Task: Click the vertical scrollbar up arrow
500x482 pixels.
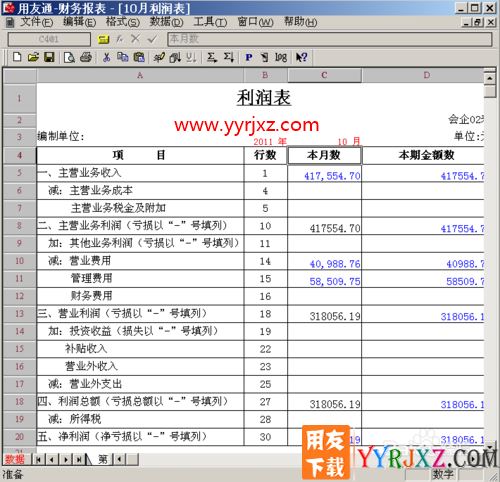Action: [x=489, y=79]
